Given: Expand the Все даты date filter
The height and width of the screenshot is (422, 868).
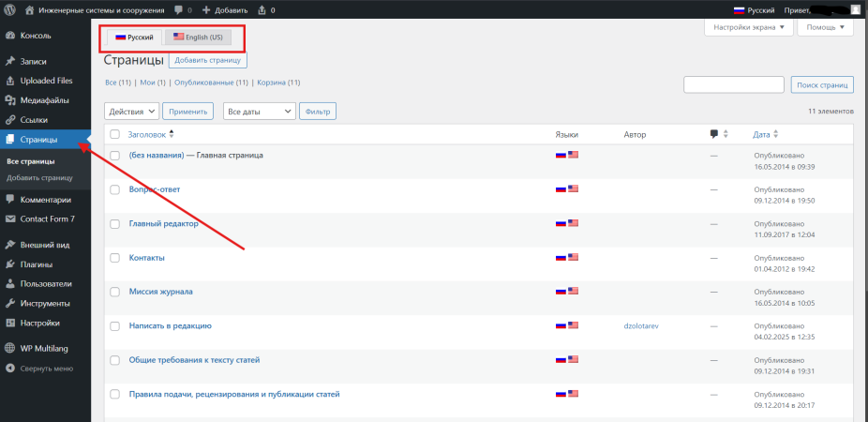Looking at the screenshot, I should coord(259,111).
